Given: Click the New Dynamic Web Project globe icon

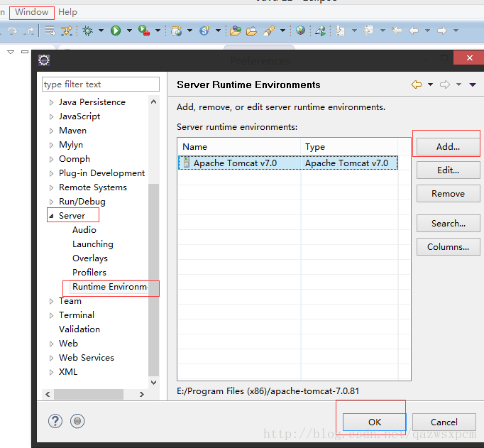Looking at the screenshot, I should (176, 31).
